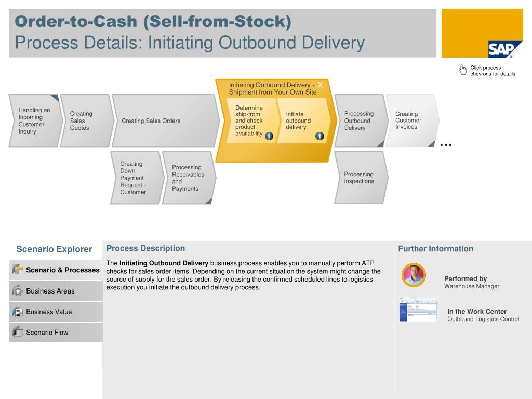Select Scenario & Processes menu item
532x399 pixels.
coord(56,270)
